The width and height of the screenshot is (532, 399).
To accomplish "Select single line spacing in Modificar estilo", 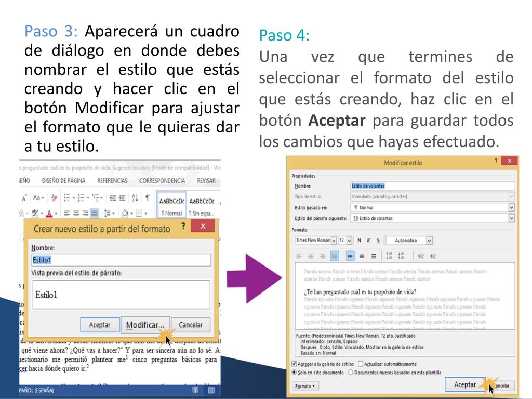I will [x=350, y=256].
